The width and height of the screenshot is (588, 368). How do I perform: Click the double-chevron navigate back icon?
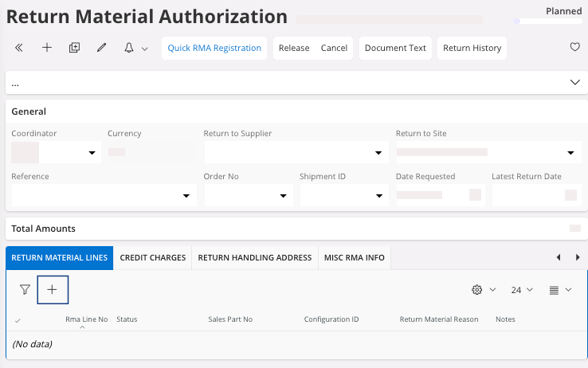(x=19, y=48)
